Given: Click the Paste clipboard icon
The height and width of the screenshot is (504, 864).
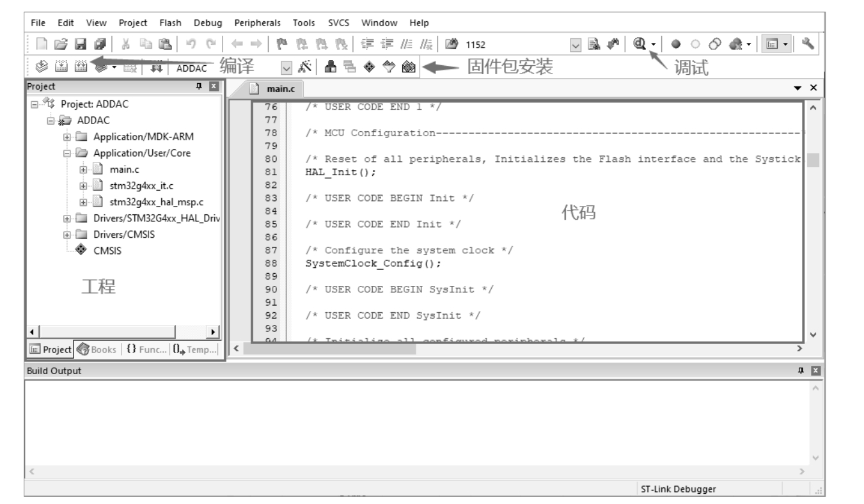Looking at the screenshot, I should point(165,44).
